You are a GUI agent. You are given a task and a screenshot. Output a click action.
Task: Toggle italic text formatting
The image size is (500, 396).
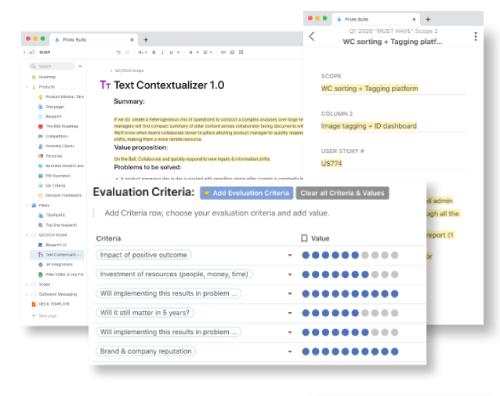tap(162, 52)
